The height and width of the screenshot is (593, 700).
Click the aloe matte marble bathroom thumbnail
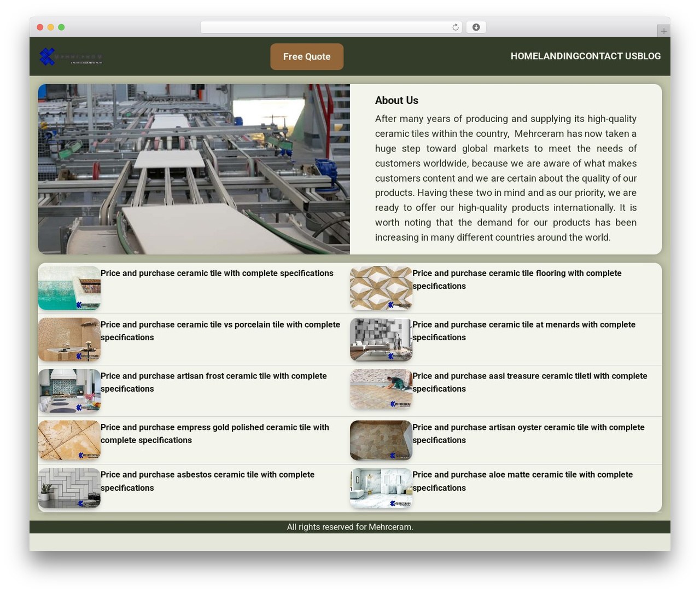[x=381, y=489]
